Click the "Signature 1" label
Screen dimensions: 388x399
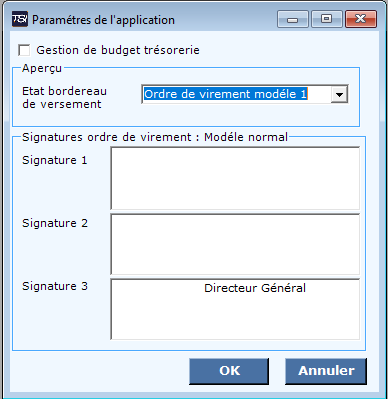click(x=55, y=160)
